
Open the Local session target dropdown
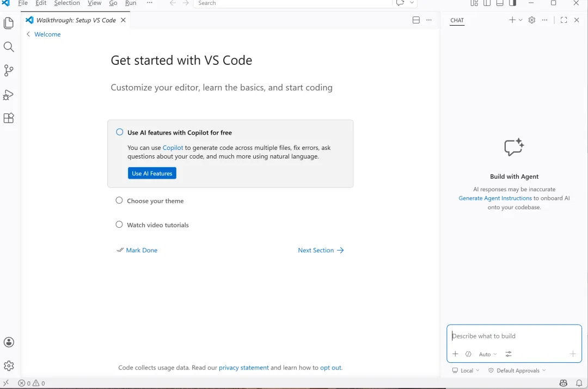tap(465, 370)
